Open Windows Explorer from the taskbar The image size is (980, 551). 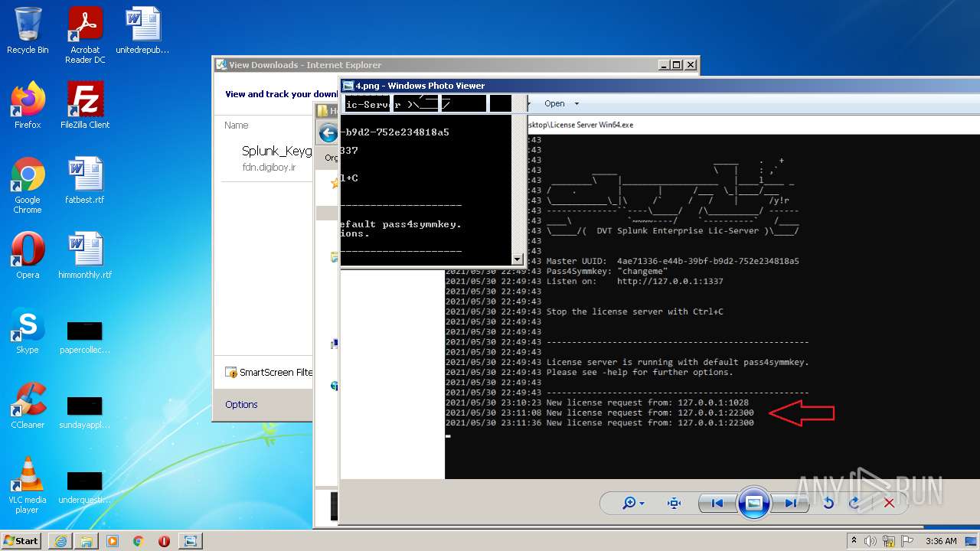coord(87,540)
